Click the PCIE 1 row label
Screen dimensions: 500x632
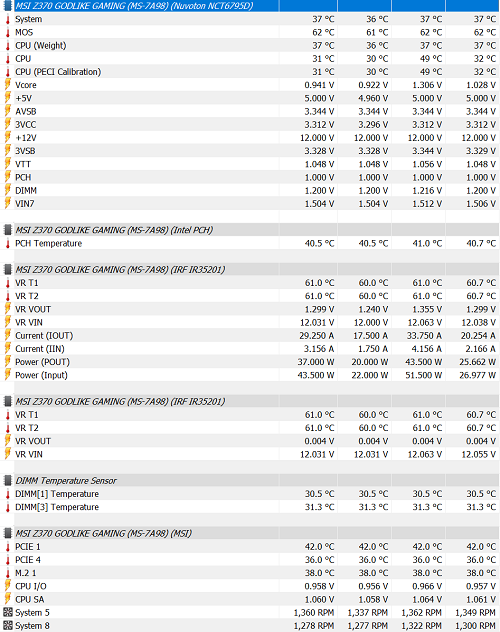(28, 547)
